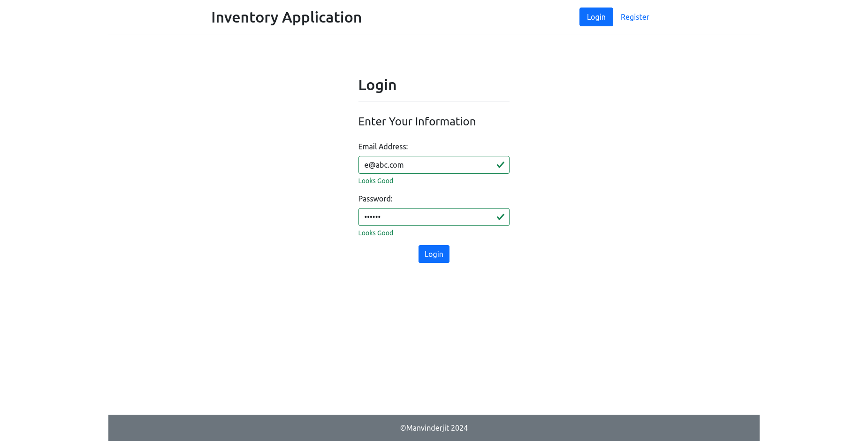Click the 'Enter Your Information' heading
868x441 pixels.
coord(417,122)
